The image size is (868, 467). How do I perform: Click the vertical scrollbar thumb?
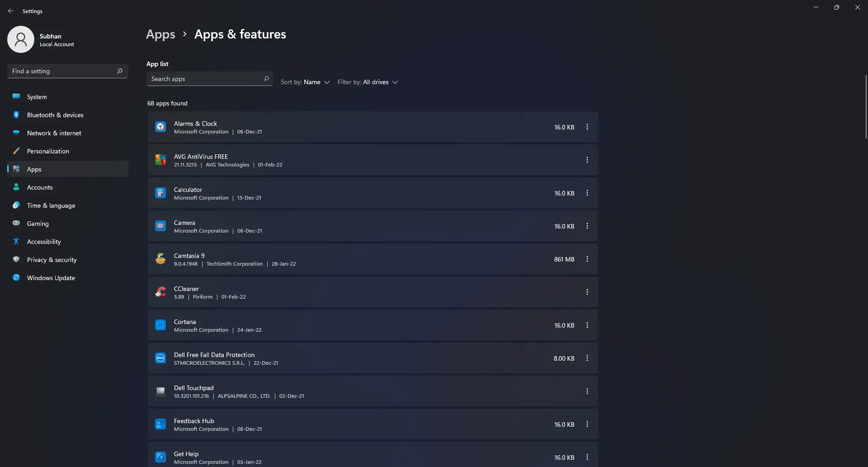(x=866, y=107)
